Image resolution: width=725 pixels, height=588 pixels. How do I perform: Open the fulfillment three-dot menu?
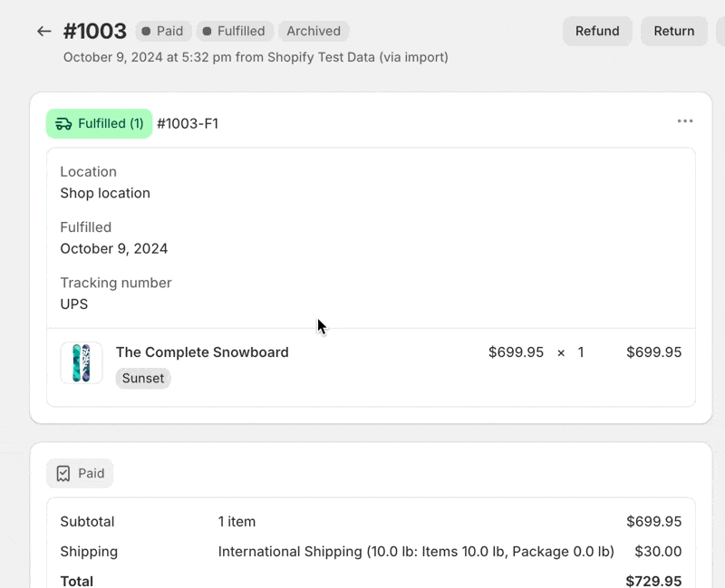(685, 121)
